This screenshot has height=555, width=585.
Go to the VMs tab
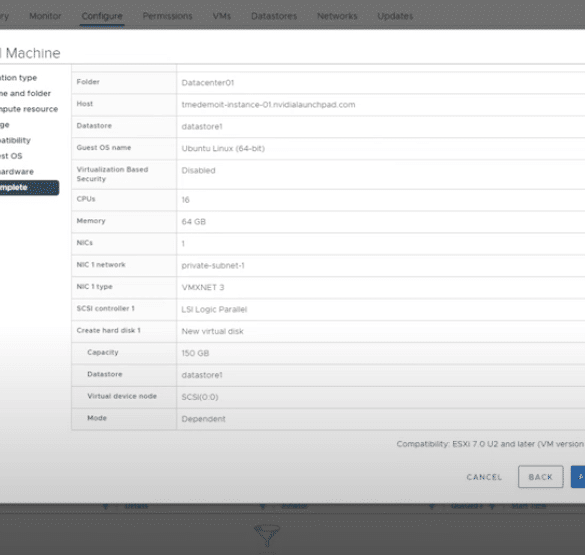[x=222, y=16]
